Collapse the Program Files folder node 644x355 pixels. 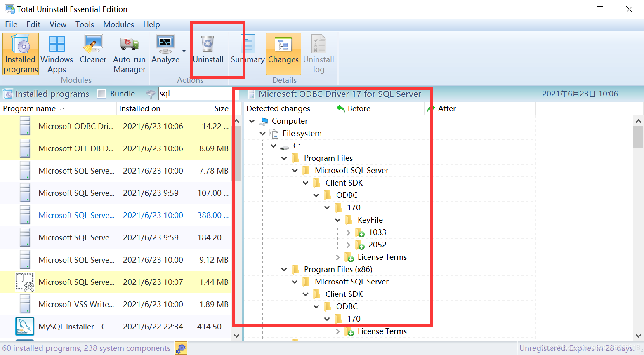click(x=284, y=158)
